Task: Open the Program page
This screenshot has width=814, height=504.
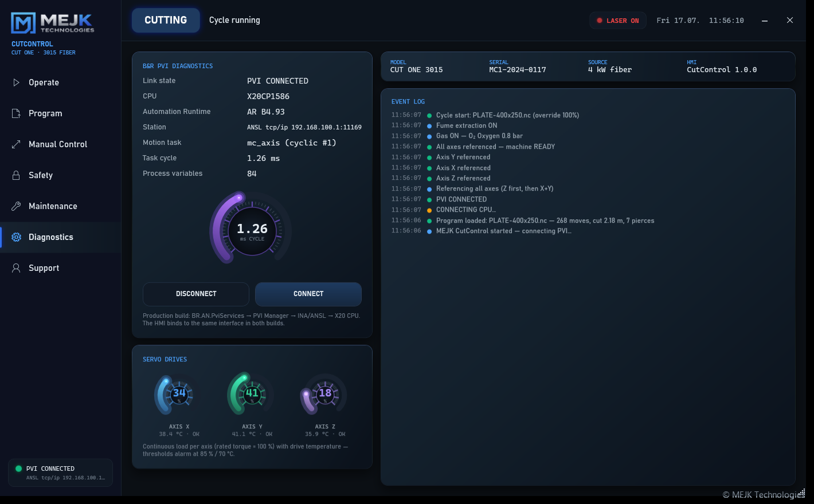Action: pyautogui.click(x=60, y=113)
